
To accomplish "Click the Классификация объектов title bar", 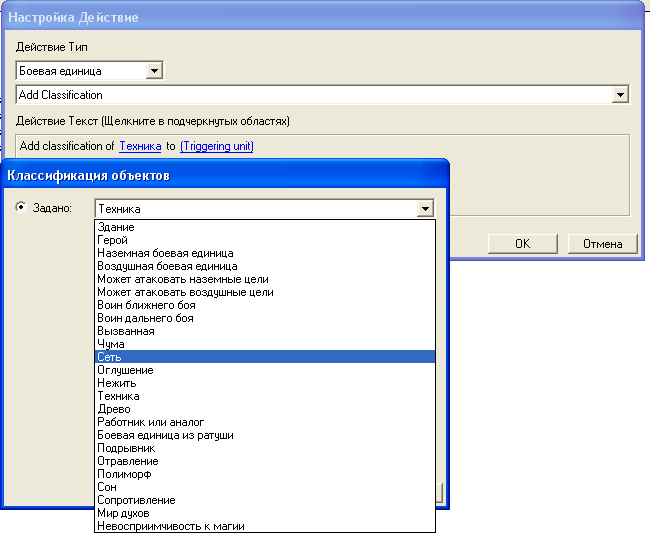I will click(225, 175).
